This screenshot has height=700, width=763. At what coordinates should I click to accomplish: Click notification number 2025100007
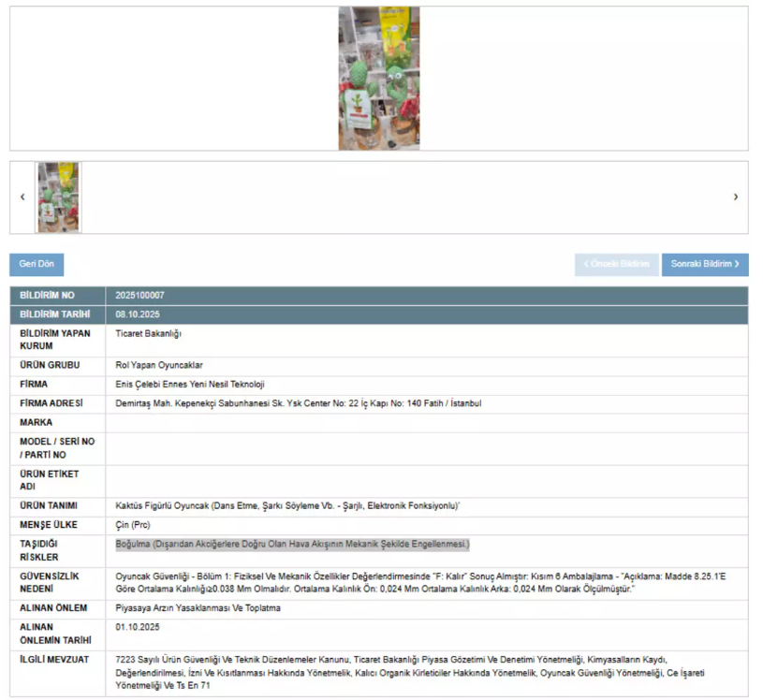coord(140,296)
